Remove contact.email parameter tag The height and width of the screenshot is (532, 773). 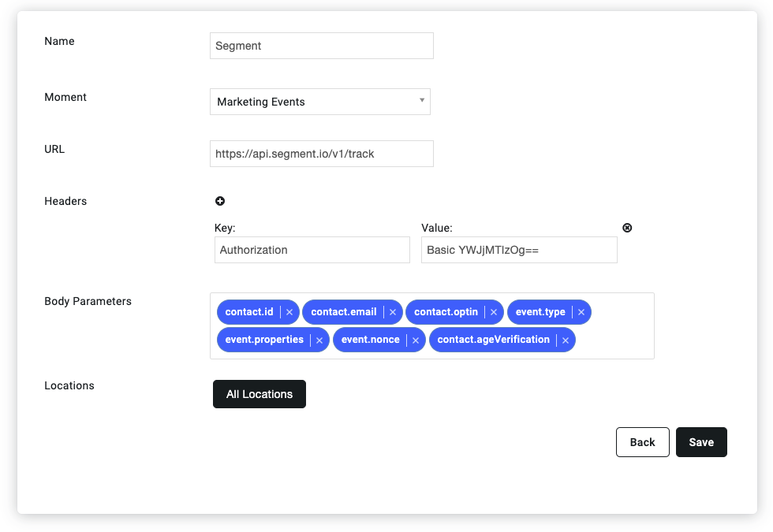tap(393, 312)
